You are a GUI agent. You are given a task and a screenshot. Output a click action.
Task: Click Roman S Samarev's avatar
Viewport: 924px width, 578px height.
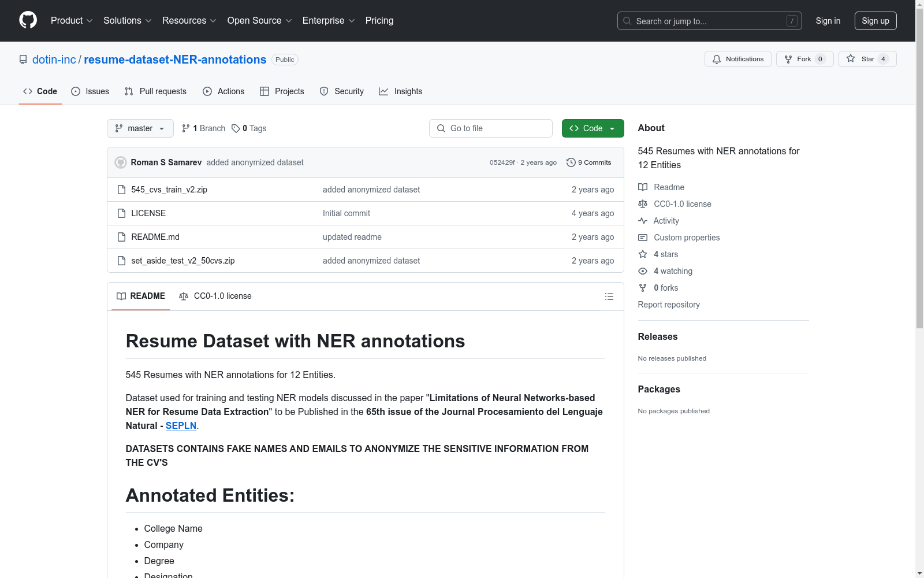[x=121, y=162]
